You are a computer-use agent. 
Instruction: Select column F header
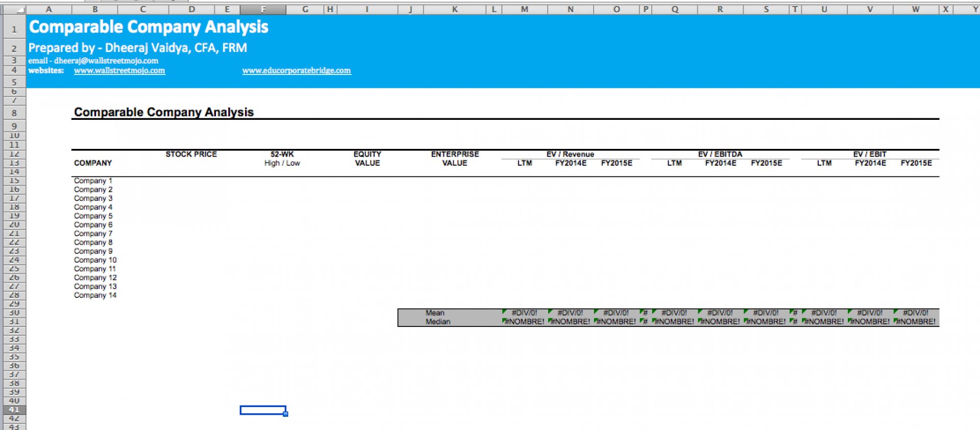tap(263, 9)
